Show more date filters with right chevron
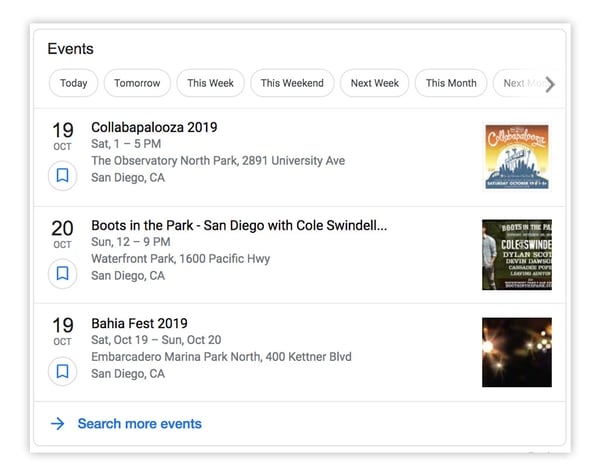This screenshot has height=476, width=600. [550, 84]
